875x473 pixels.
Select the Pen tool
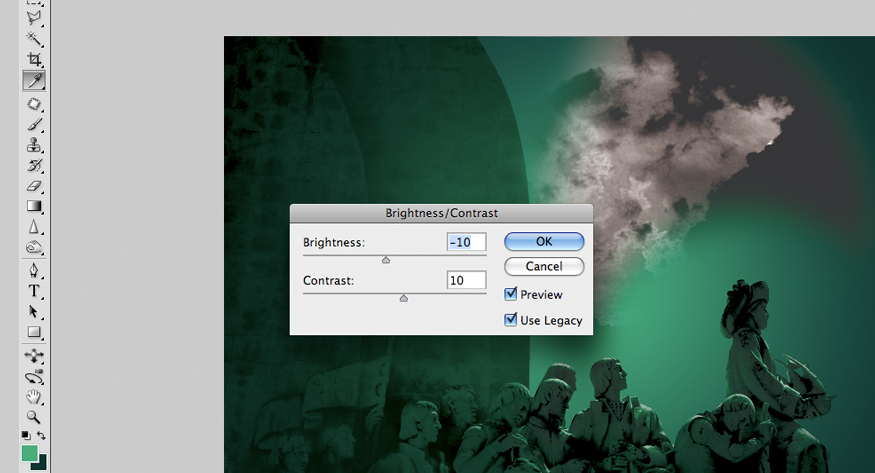pyautogui.click(x=33, y=271)
